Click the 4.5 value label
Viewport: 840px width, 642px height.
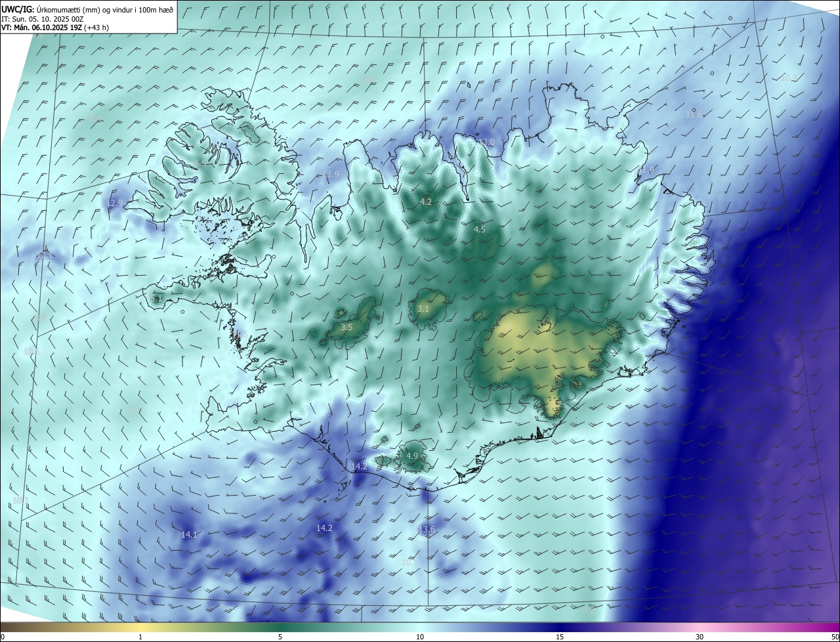(x=480, y=230)
